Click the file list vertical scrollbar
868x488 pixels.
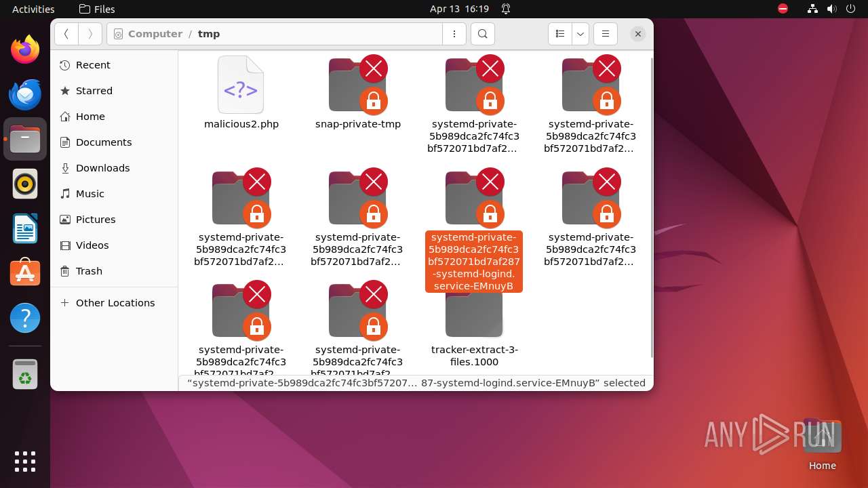click(652, 207)
